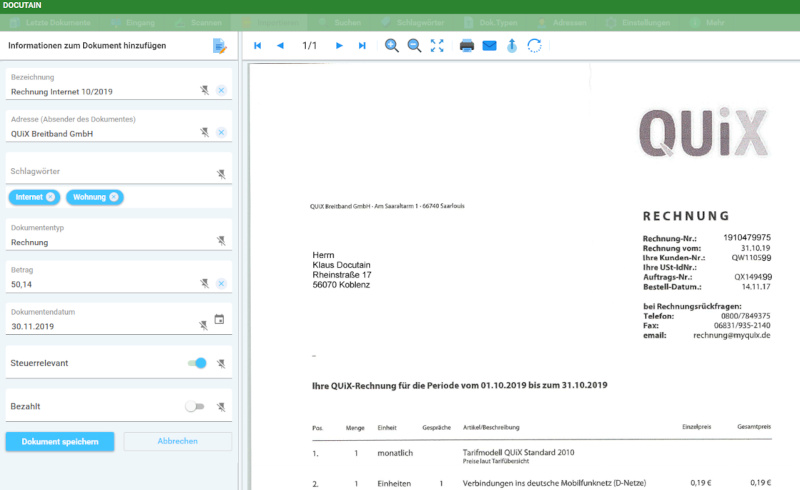Remove the Internet tag
This screenshot has height=490, width=800.
51,197
